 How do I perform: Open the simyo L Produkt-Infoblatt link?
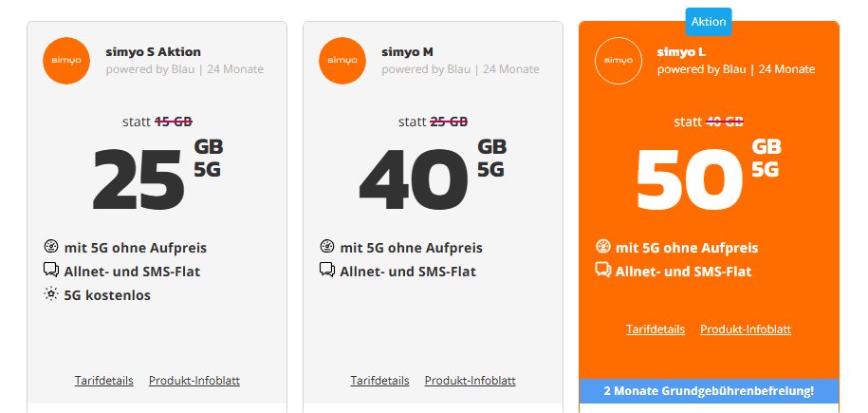(x=746, y=329)
